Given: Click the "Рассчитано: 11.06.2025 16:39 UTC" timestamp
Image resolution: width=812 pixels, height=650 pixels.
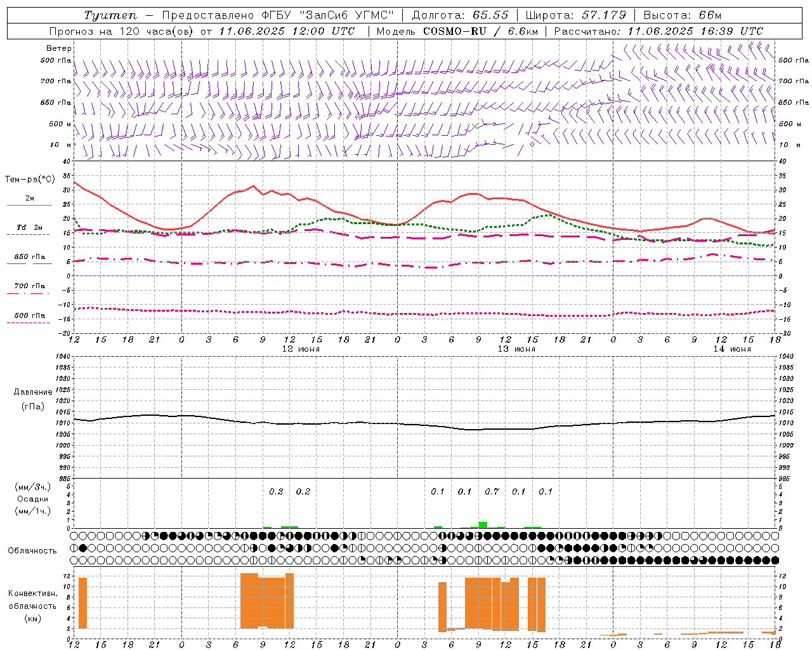Looking at the screenshot, I should (x=658, y=31).
